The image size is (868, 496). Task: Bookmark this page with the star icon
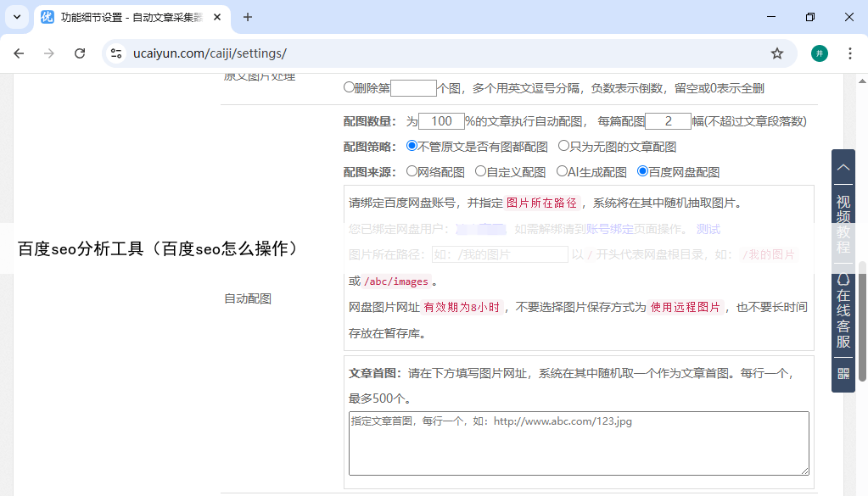776,53
